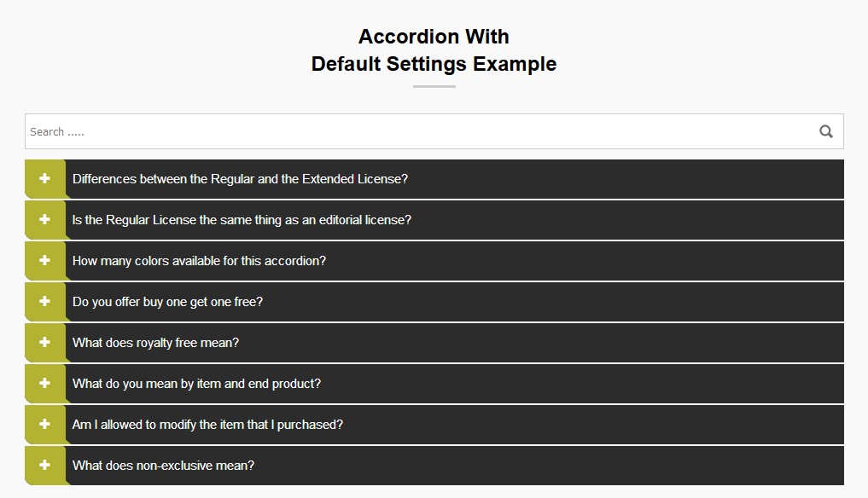
Task: Expand 'Do you offer buy one get one free?'
Action: [x=167, y=302]
